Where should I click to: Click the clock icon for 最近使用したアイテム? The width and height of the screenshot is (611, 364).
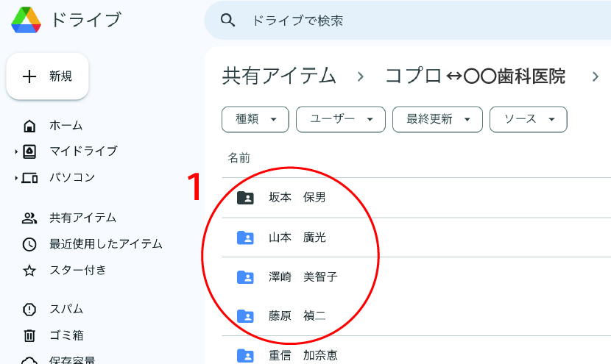click(x=29, y=244)
